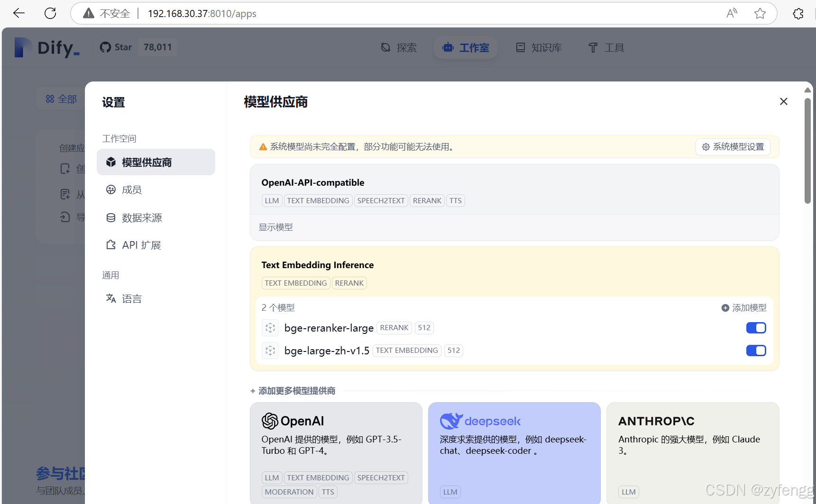This screenshot has width=816, height=504.
Task: Click the bge-reranker-large model icon
Action: (270, 328)
